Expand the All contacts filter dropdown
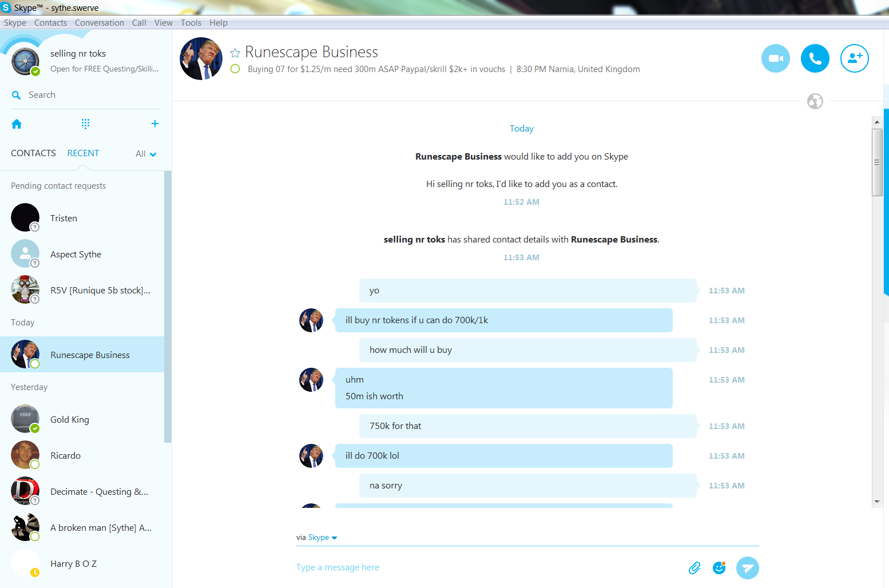 146,154
